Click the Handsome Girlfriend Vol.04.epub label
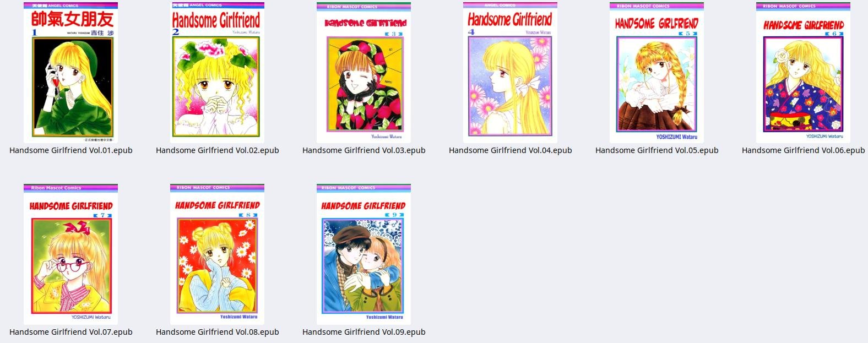The height and width of the screenshot is (343, 868). point(511,150)
